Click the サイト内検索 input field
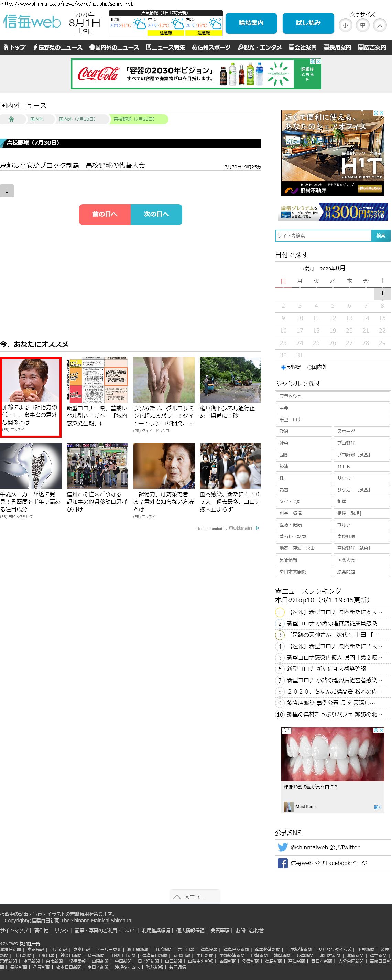This screenshot has height=980, width=392. click(x=323, y=236)
